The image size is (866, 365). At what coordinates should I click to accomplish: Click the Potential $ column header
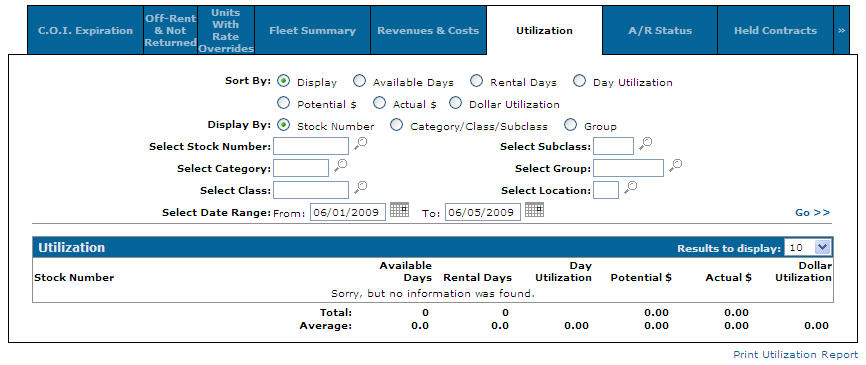[x=641, y=278]
